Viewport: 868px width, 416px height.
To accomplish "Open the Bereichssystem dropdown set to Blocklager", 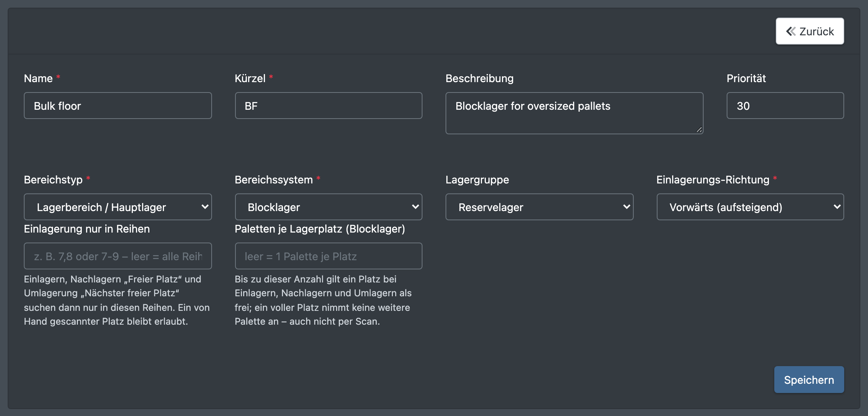I will (x=328, y=207).
